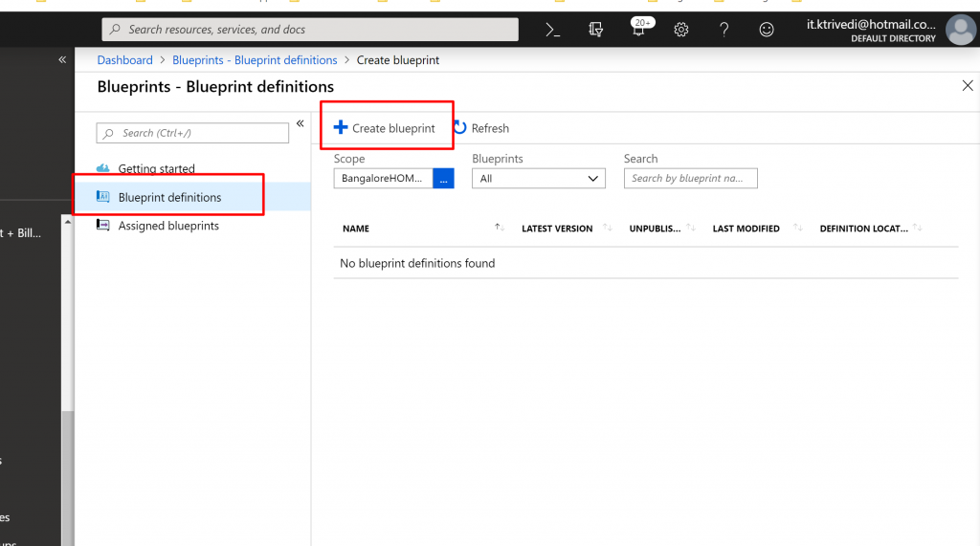
Task: Click the Search by blueprint name field
Action: pyautogui.click(x=690, y=179)
